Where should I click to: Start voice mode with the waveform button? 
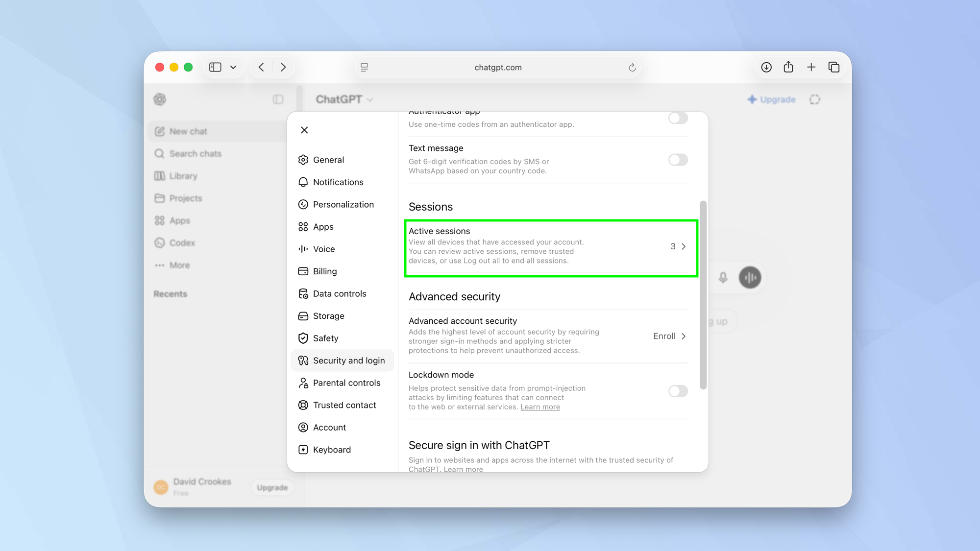[x=750, y=278]
